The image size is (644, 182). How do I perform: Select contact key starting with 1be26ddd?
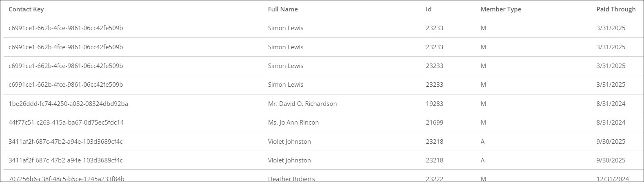click(68, 104)
